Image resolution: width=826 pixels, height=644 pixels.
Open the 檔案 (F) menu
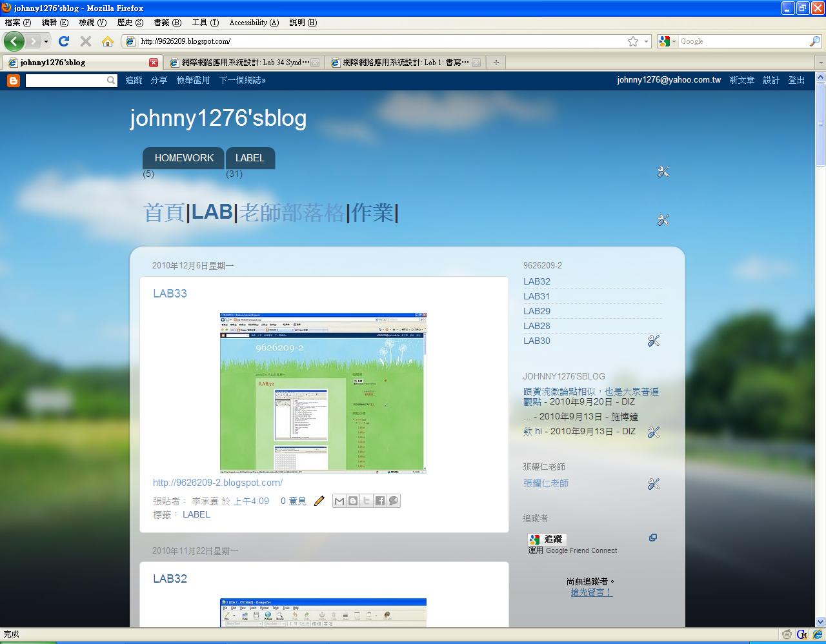(17, 23)
